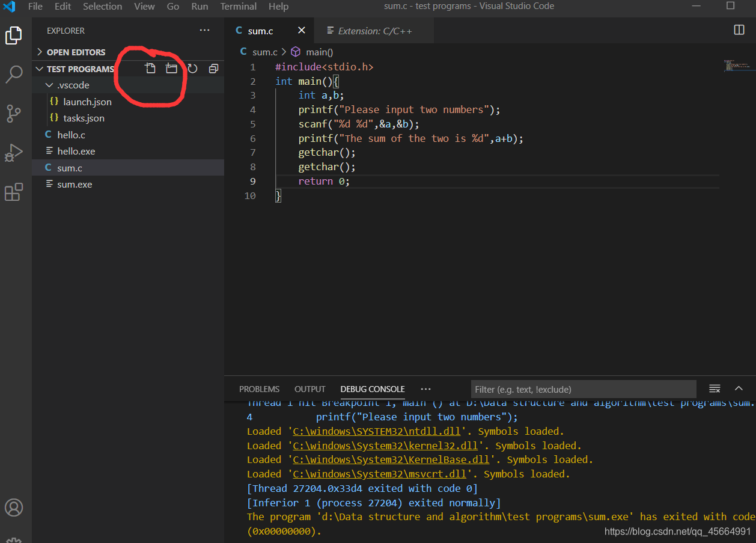Open the Run menu
Screen dimensions: 756x543
(x=200, y=7)
